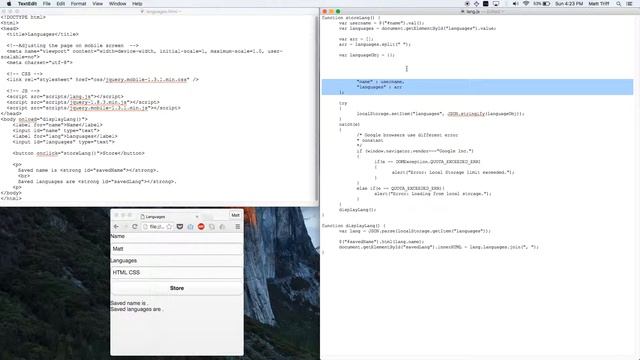The height and width of the screenshot is (360, 640).
Task: Open the Edit menu
Action: click(61, 4)
